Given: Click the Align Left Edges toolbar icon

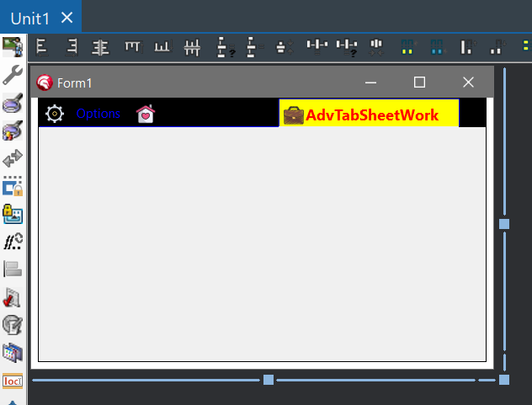Looking at the screenshot, I should 41,47.
